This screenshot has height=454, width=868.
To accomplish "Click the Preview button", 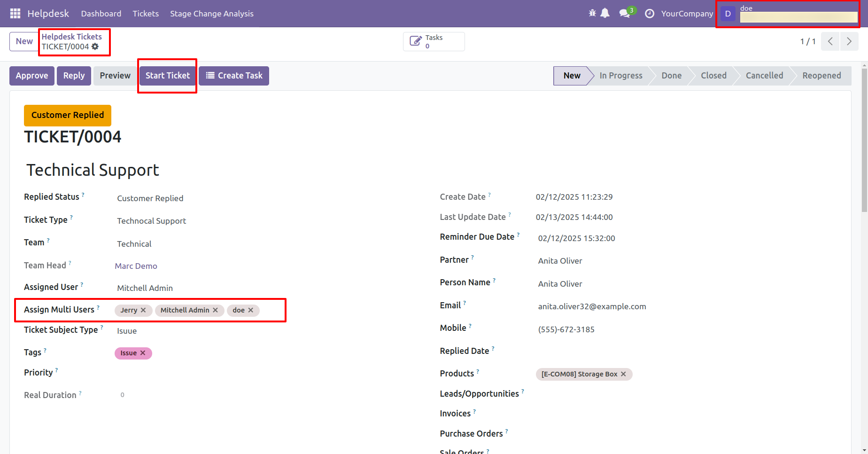I will click(115, 76).
